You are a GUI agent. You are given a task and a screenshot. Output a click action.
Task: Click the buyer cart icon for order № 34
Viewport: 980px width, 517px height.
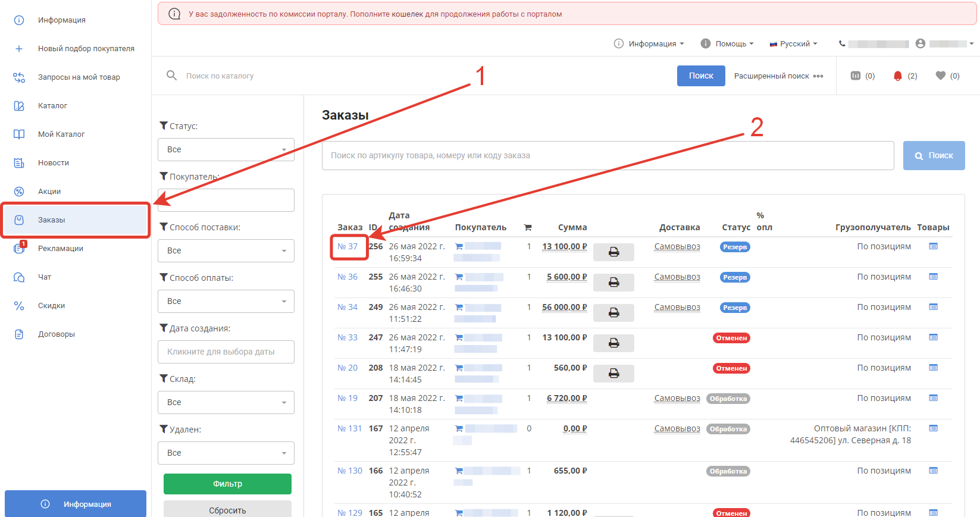459,308
